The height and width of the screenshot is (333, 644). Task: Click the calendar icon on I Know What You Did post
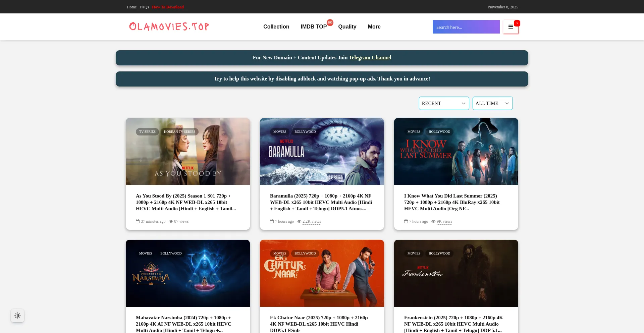406,221
